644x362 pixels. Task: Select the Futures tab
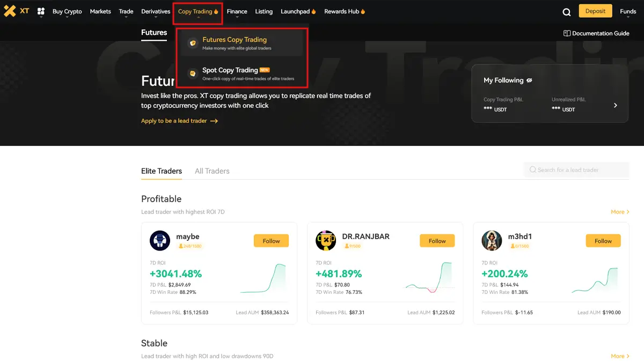[154, 33]
